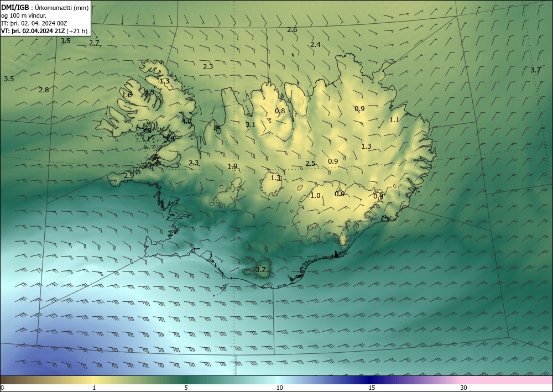The image size is (553, 392).
Task: Click the 2.8 value west of the Westfjords
Action: tap(44, 90)
